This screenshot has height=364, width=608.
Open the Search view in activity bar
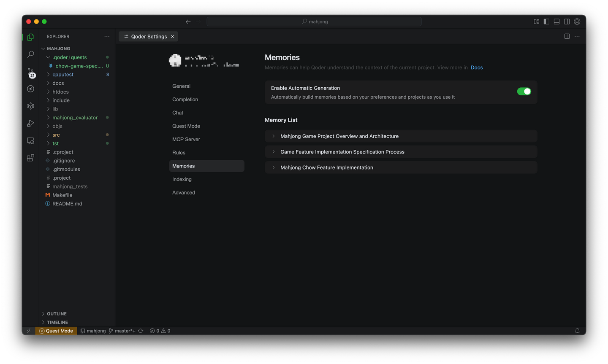(30, 54)
